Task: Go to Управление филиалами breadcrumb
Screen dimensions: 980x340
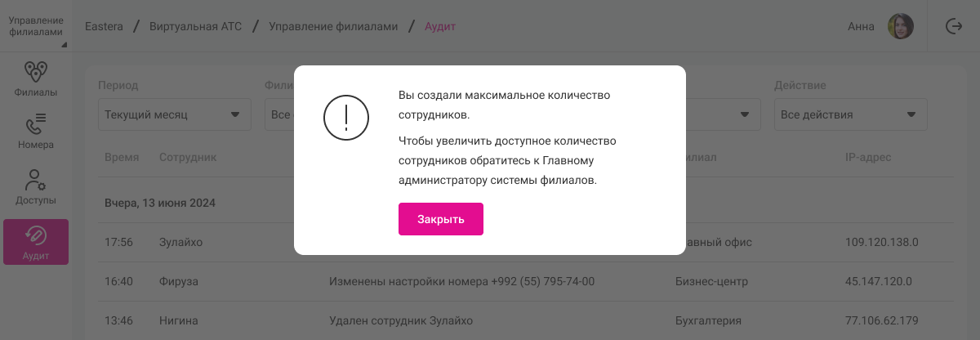Action: tap(333, 26)
